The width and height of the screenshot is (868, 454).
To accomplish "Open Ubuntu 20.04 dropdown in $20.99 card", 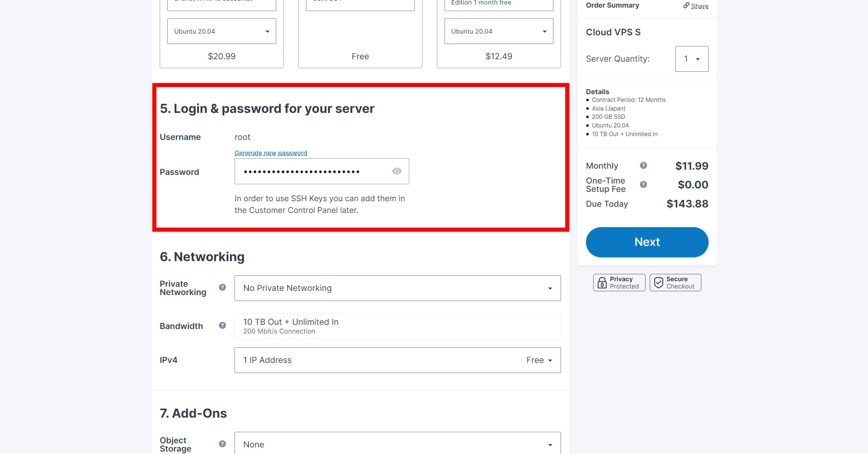I will pos(221,31).
